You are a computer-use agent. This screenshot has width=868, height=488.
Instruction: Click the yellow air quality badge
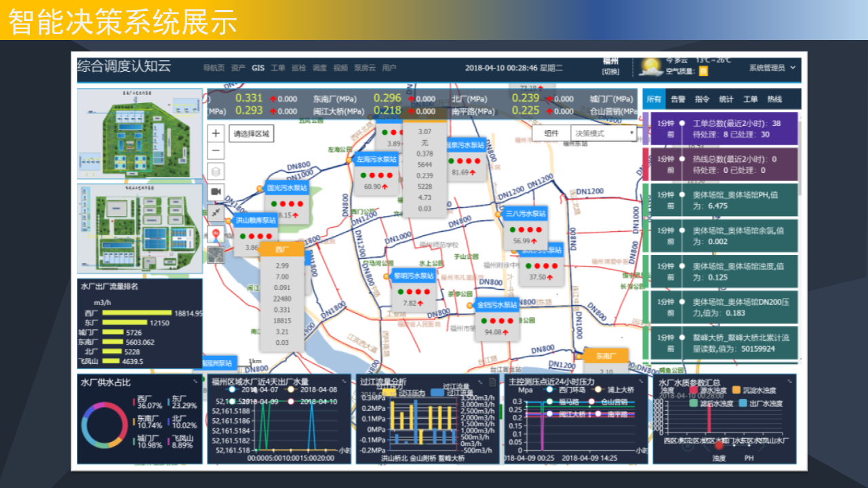pyautogui.click(x=704, y=71)
